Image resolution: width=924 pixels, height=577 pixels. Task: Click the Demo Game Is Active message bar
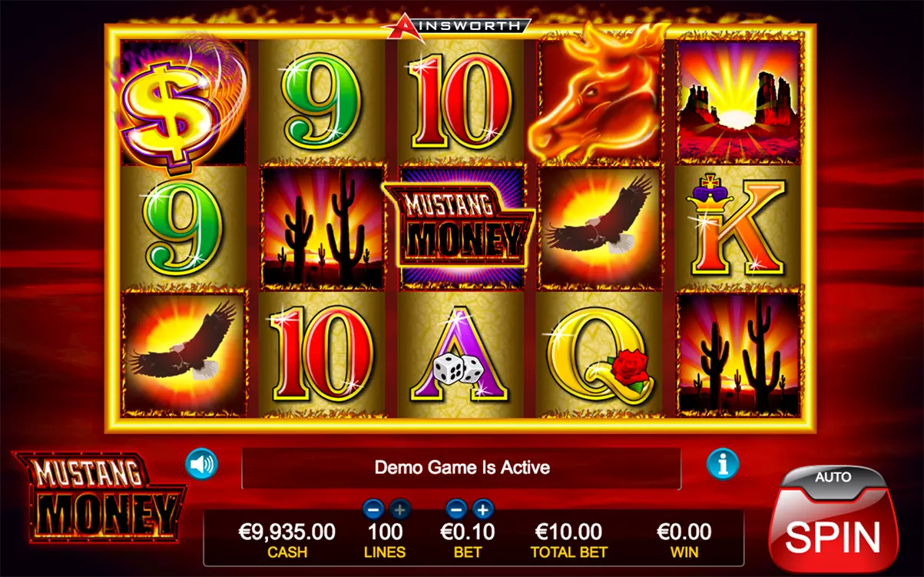pyautogui.click(x=461, y=468)
